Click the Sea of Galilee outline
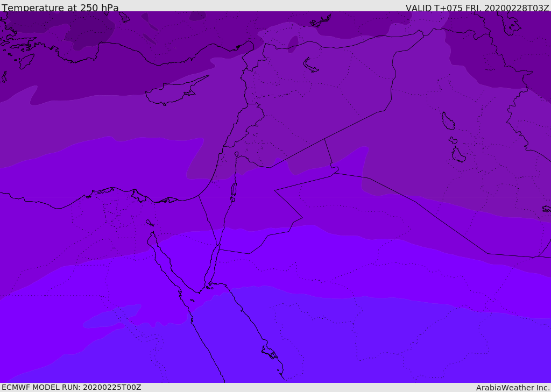 (x=237, y=154)
